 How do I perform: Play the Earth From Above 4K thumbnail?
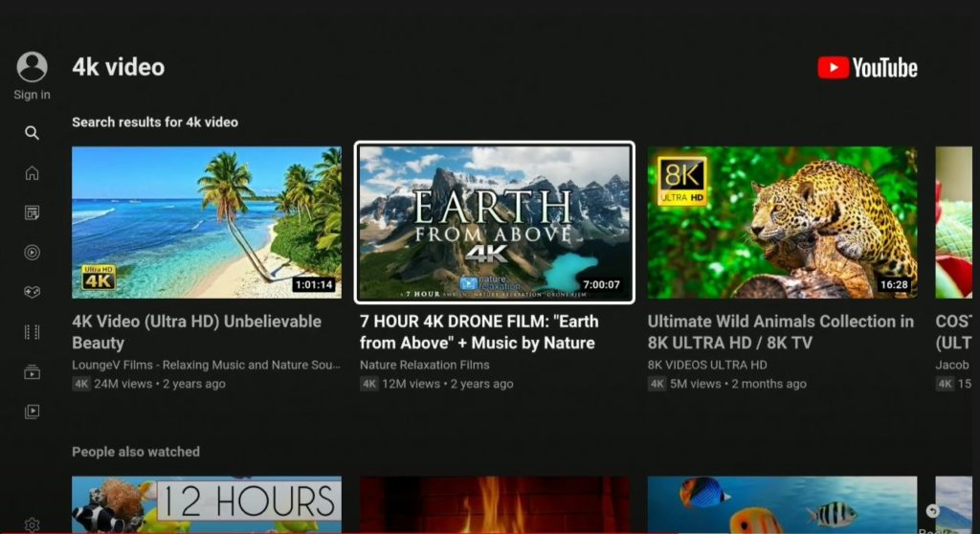pos(495,223)
